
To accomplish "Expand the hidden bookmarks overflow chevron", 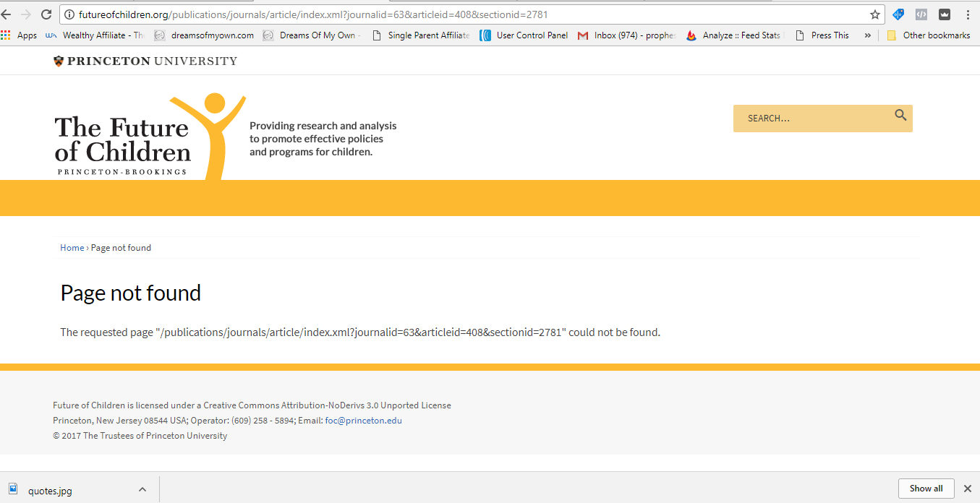I will click(868, 35).
